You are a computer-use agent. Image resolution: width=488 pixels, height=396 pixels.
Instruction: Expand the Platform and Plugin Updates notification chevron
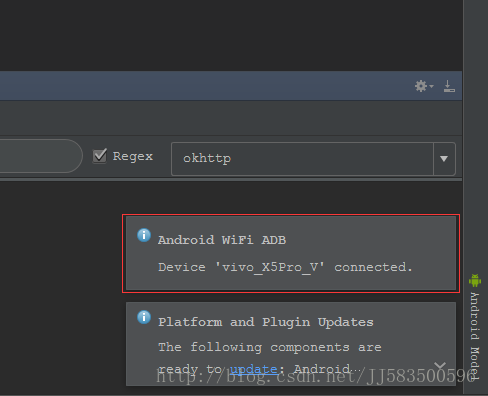[x=440, y=365]
